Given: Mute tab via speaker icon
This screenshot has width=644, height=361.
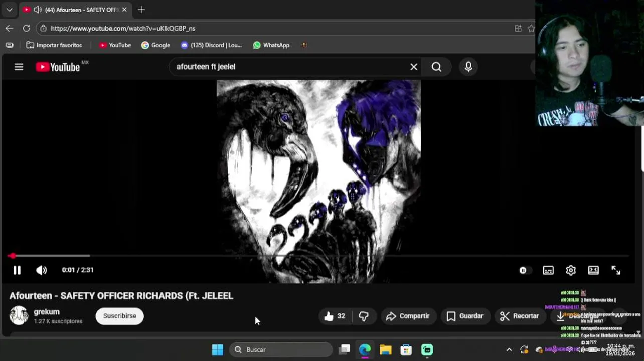Looking at the screenshot, I should (x=38, y=10).
